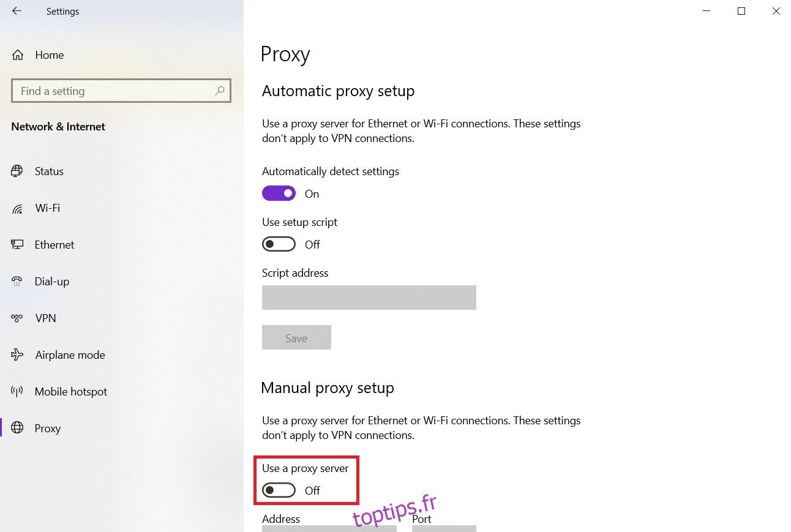Click the Dial-up icon
The height and width of the screenshot is (532, 791).
pos(17,282)
